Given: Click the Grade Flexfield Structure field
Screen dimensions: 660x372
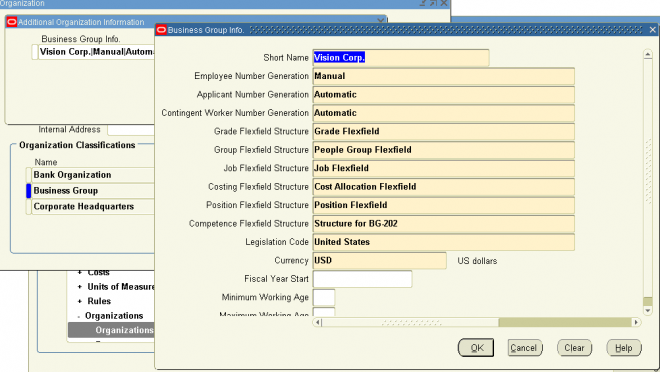Looking at the screenshot, I should [444, 131].
